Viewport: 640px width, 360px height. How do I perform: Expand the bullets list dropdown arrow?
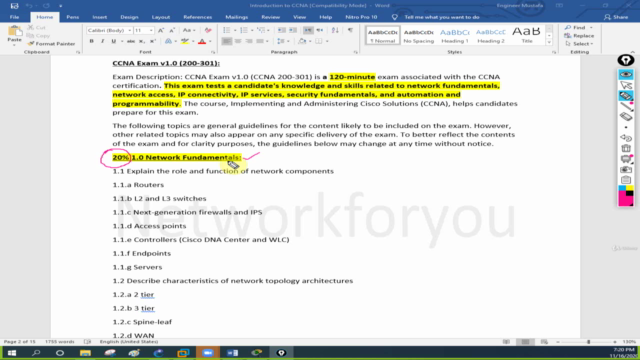pos(235,31)
